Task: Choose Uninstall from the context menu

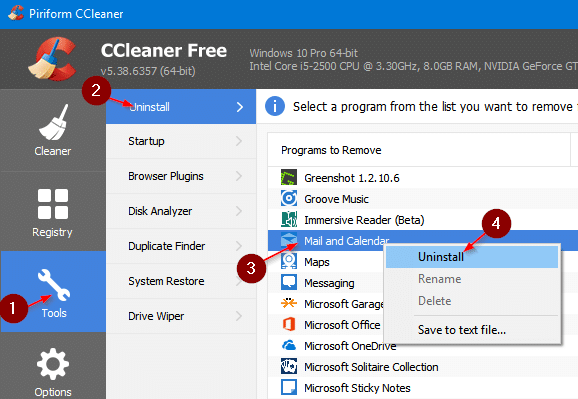Action: pos(472,257)
